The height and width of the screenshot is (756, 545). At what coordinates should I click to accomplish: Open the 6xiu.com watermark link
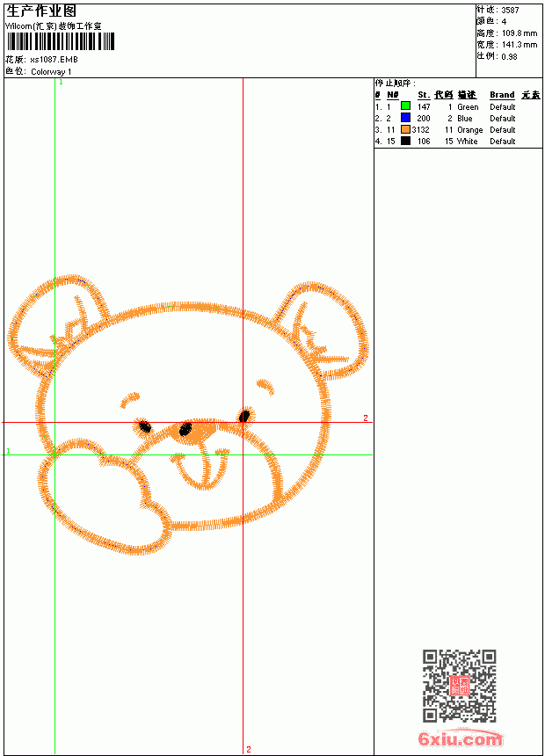[x=461, y=738]
